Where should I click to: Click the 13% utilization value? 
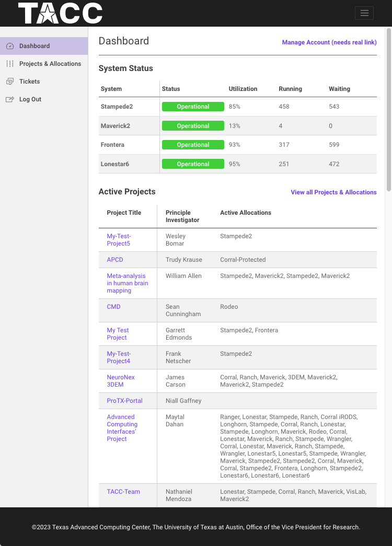235,126
